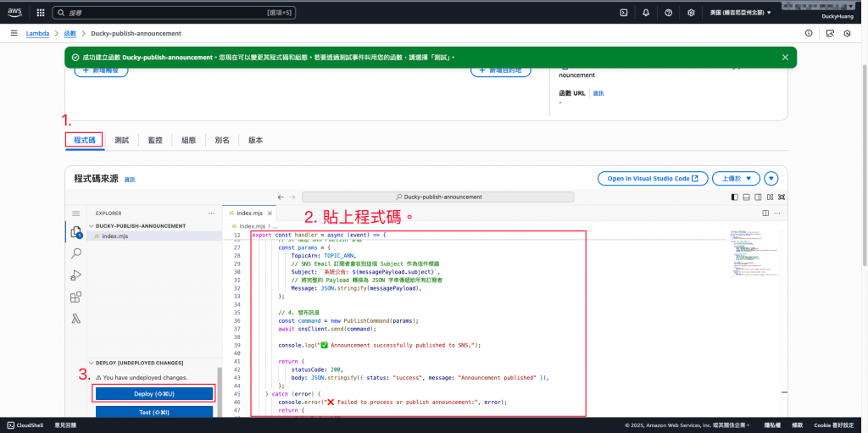This screenshot has width=868, height=433.
Task: Open the console settings gear
Action: tap(691, 12)
